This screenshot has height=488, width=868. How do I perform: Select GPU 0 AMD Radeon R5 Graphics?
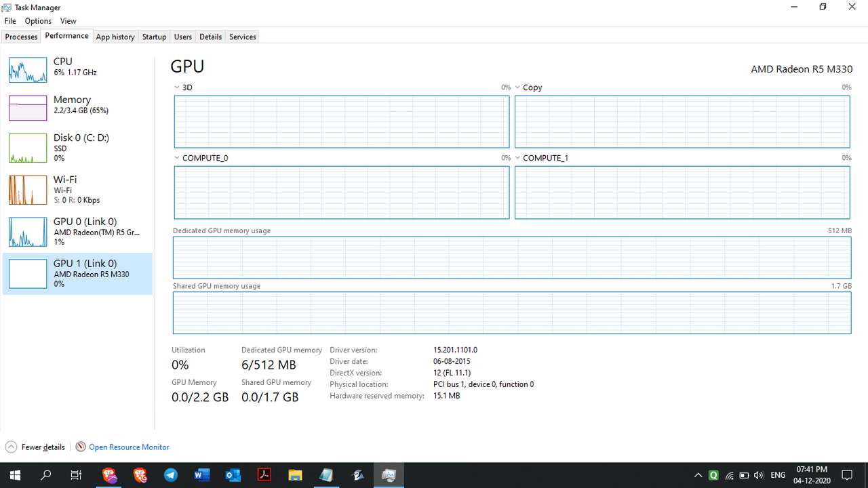77,231
